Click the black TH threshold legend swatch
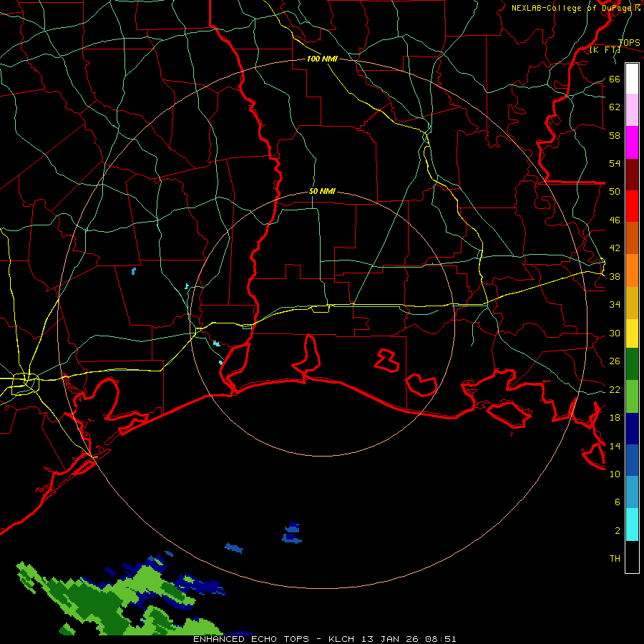 (632, 557)
